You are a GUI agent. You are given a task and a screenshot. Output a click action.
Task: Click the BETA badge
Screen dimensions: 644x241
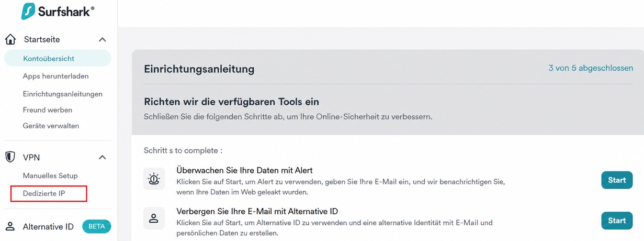tap(97, 227)
